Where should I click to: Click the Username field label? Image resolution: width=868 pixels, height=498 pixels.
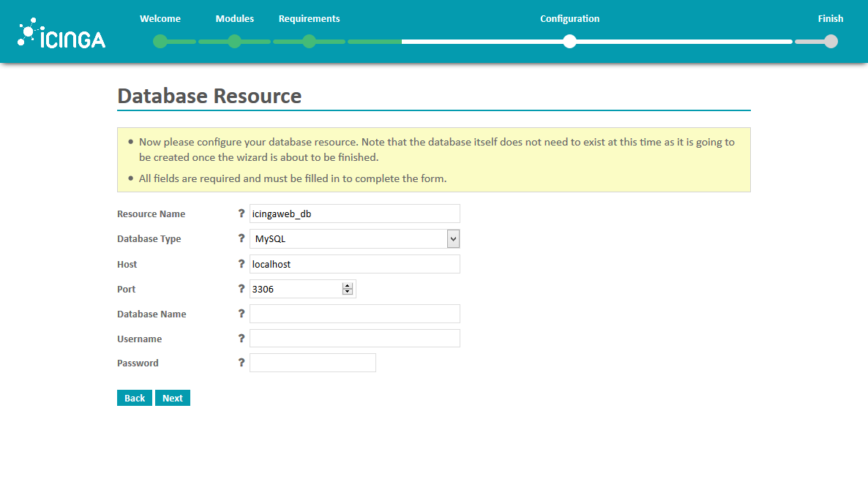click(x=140, y=339)
